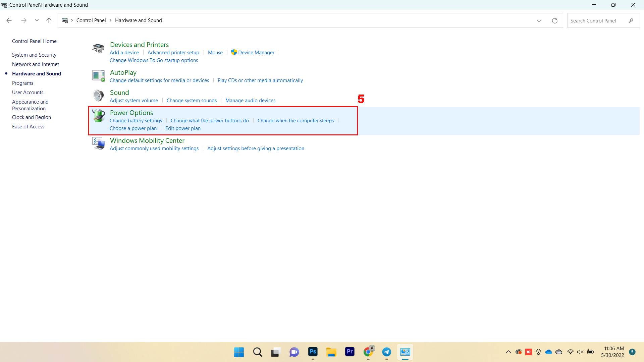The height and width of the screenshot is (362, 644).
Task: Open Power Options settings
Action: click(x=131, y=113)
